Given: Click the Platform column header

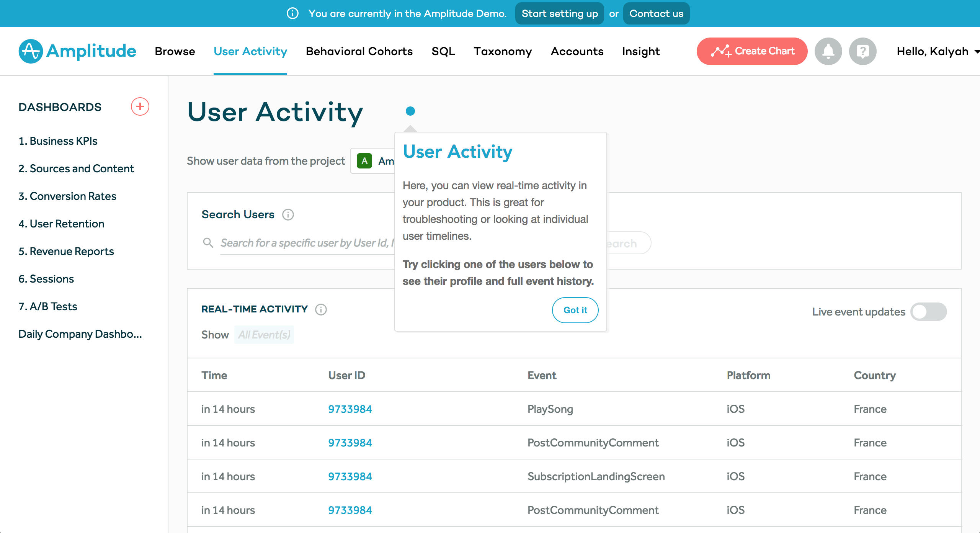Looking at the screenshot, I should click(748, 375).
